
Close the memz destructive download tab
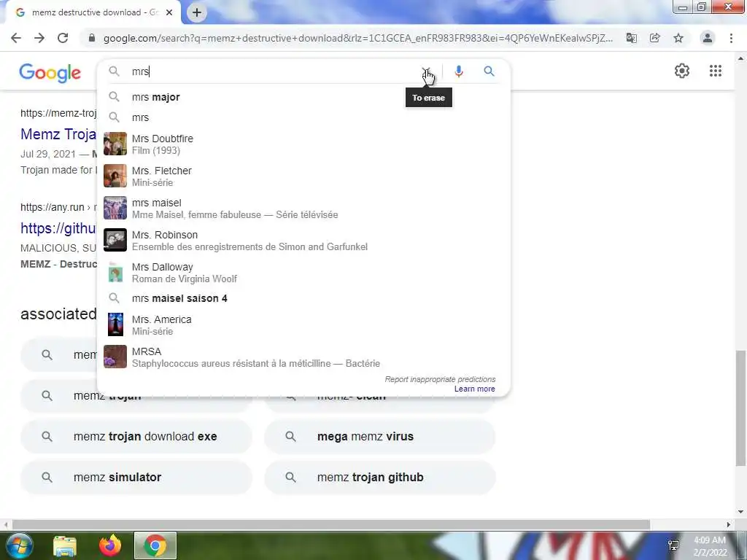[x=169, y=12]
